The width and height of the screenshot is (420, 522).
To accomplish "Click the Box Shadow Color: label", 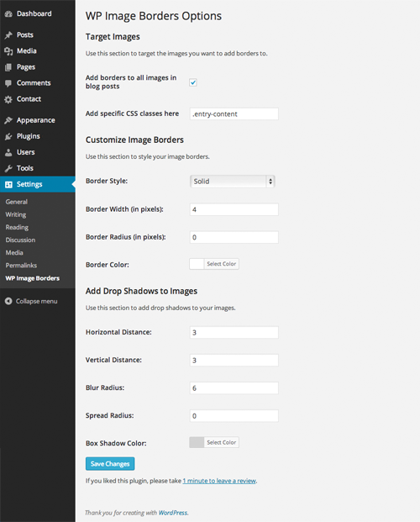I will (x=116, y=444).
